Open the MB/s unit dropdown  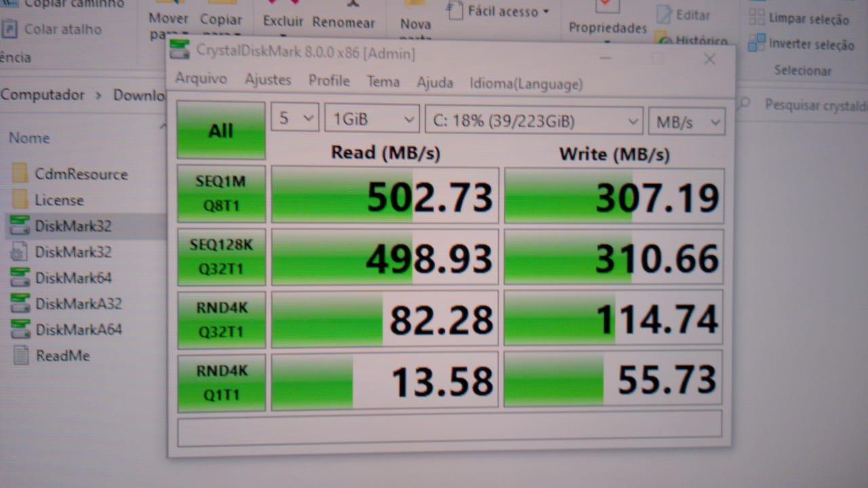coord(687,122)
